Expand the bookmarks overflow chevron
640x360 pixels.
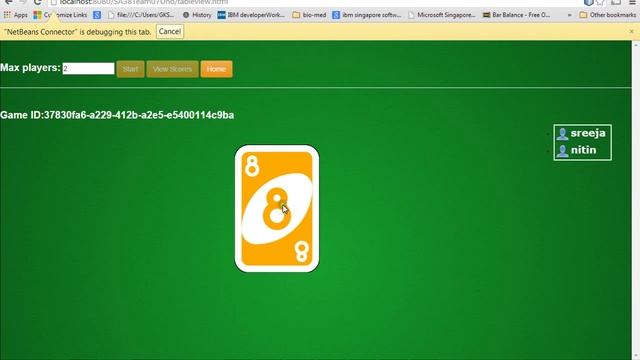tap(569, 15)
